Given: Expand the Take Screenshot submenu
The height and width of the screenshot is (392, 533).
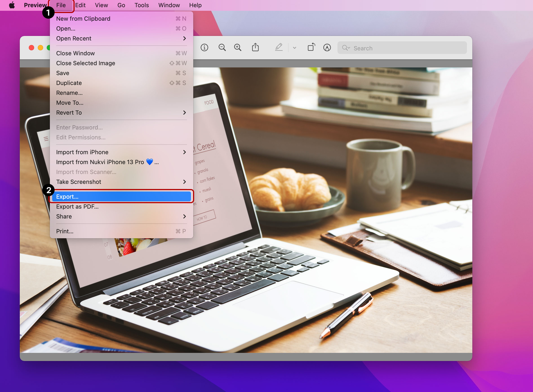Looking at the screenshot, I should pyautogui.click(x=121, y=182).
